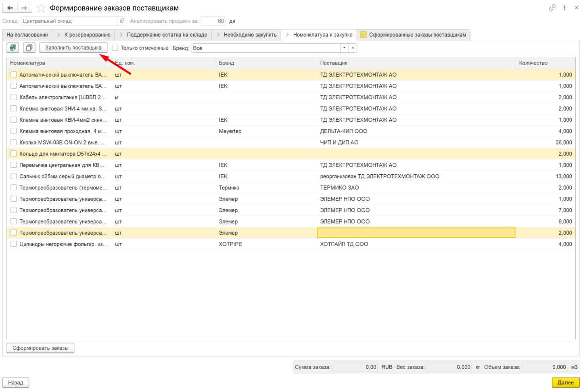Add the form to favorites with the star icon

point(41,8)
